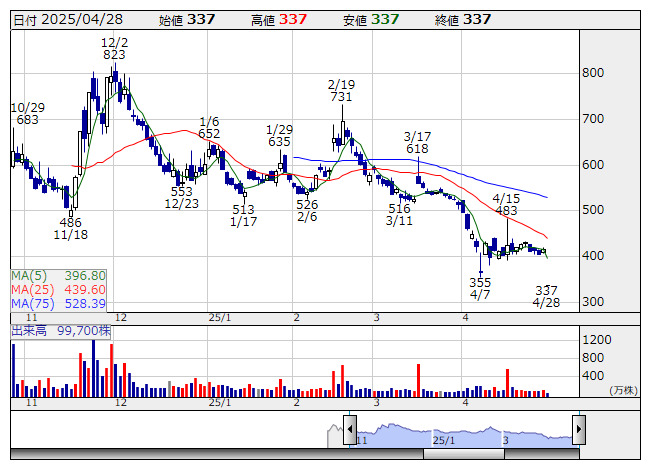
Task: Click the 出来高 99,700株 volume label
Action: tap(61, 331)
